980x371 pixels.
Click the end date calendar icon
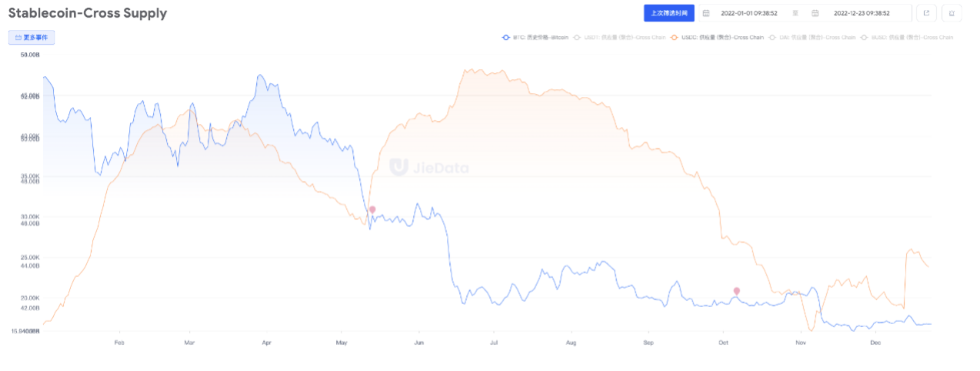[815, 13]
